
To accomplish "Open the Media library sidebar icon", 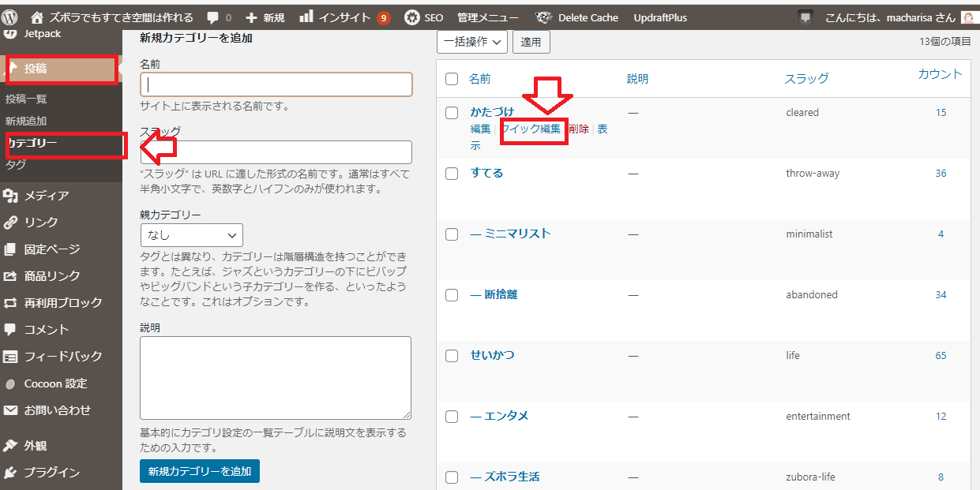I will point(11,196).
